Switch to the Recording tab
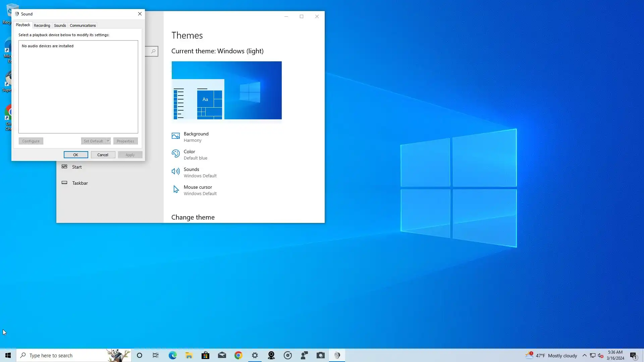The height and width of the screenshot is (362, 644). click(42, 25)
